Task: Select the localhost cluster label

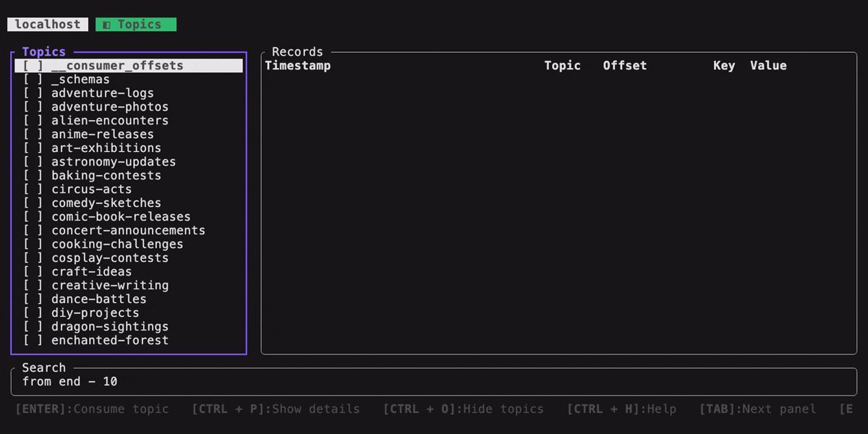Action: (48, 25)
